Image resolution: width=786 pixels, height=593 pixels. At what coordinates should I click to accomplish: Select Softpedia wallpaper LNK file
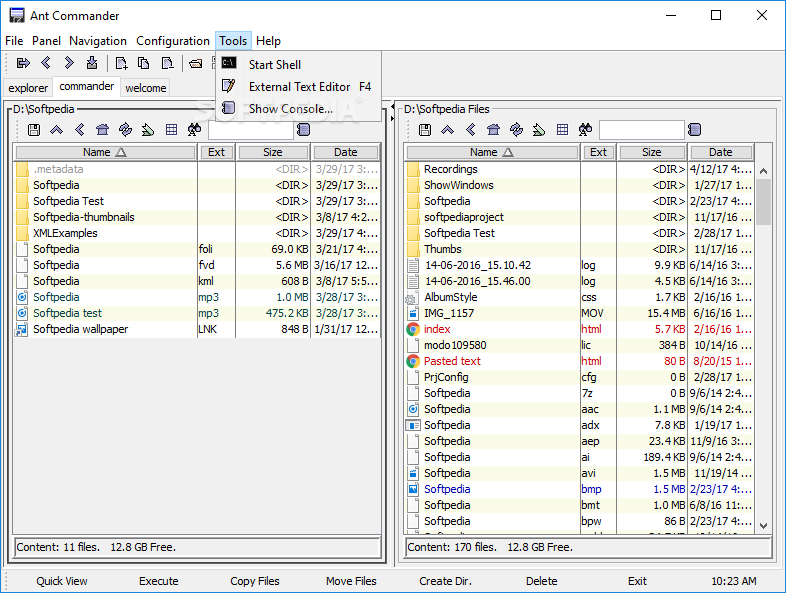tap(197, 329)
